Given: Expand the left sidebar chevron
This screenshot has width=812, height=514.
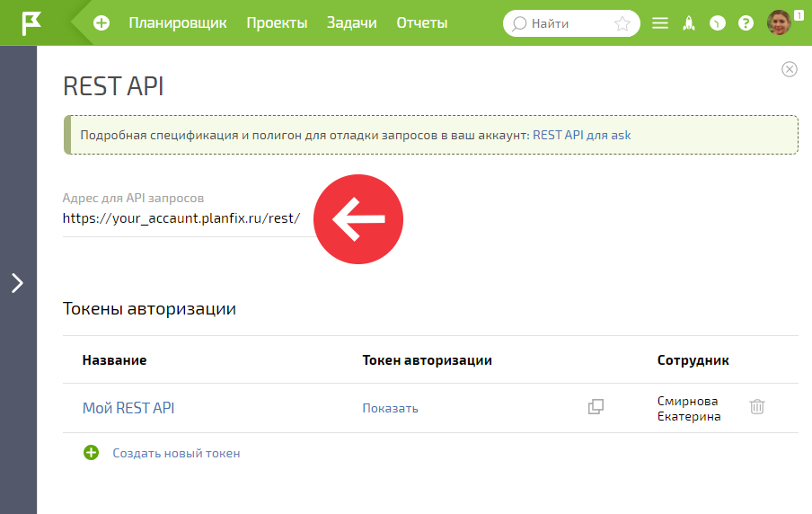Looking at the screenshot, I should click(x=18, y=283).
